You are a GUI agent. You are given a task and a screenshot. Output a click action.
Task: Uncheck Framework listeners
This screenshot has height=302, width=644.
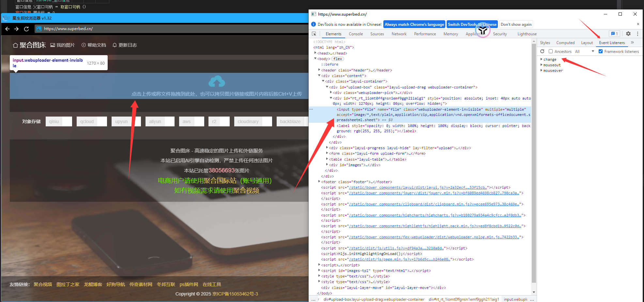(x=601, y=51)
